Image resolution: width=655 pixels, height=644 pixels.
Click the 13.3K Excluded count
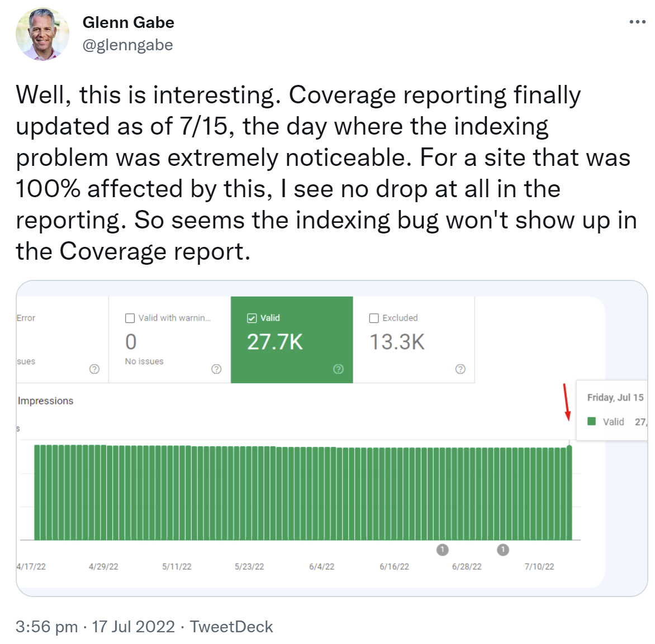(396, 341)
